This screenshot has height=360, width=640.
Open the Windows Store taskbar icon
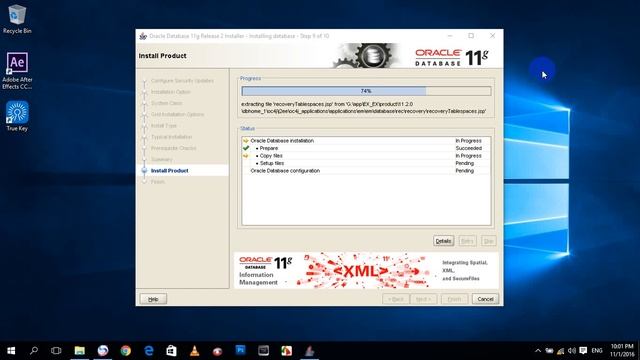point(171,351)
